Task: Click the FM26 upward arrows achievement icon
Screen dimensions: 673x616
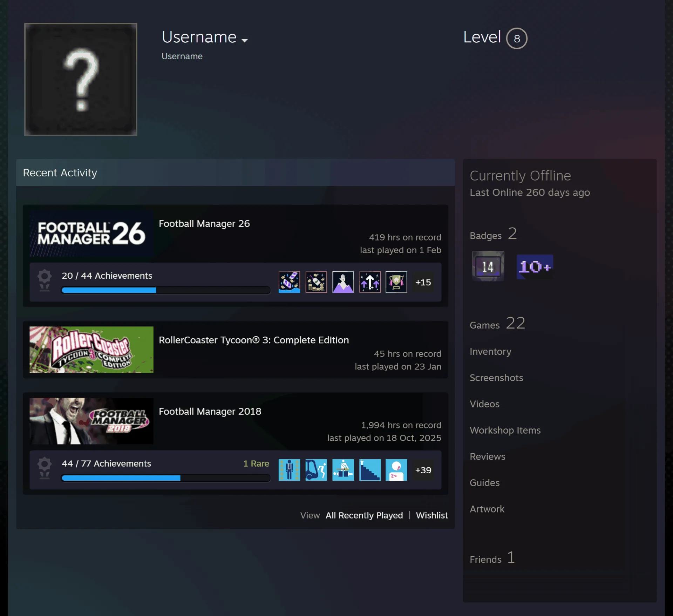Action: 370,282
